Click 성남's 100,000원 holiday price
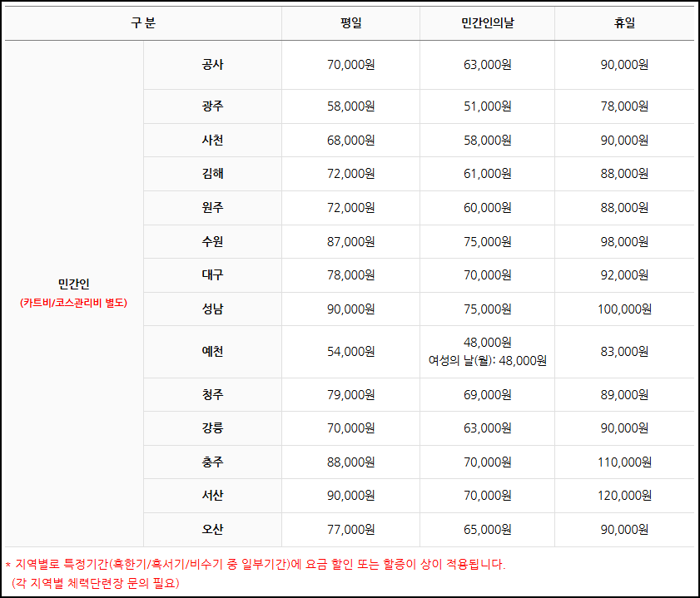Screen dimensions: 700x598 (624, 309)
